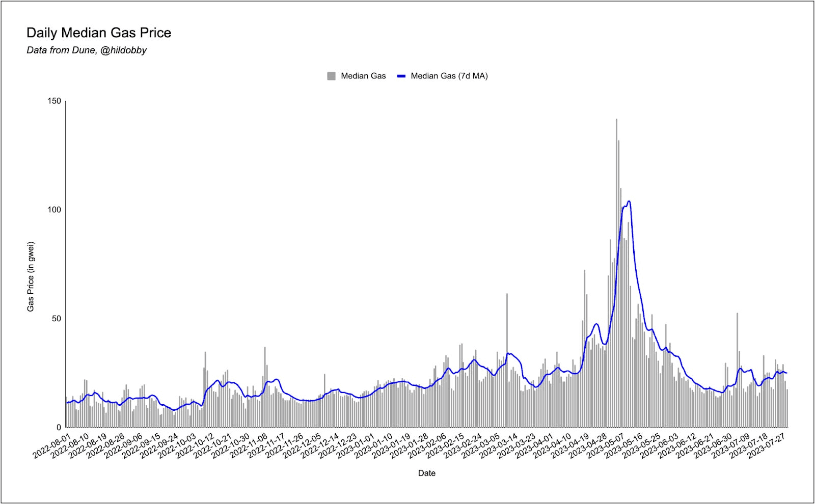Select the 150 y-axis tick label
The image size is (815, 504).
coord(55,101)
